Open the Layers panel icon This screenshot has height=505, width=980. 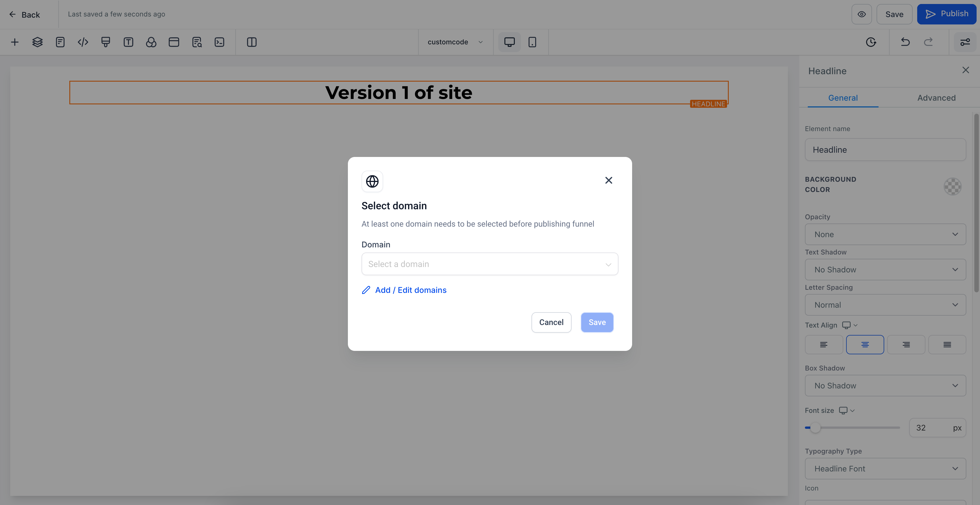click(37, 42)
